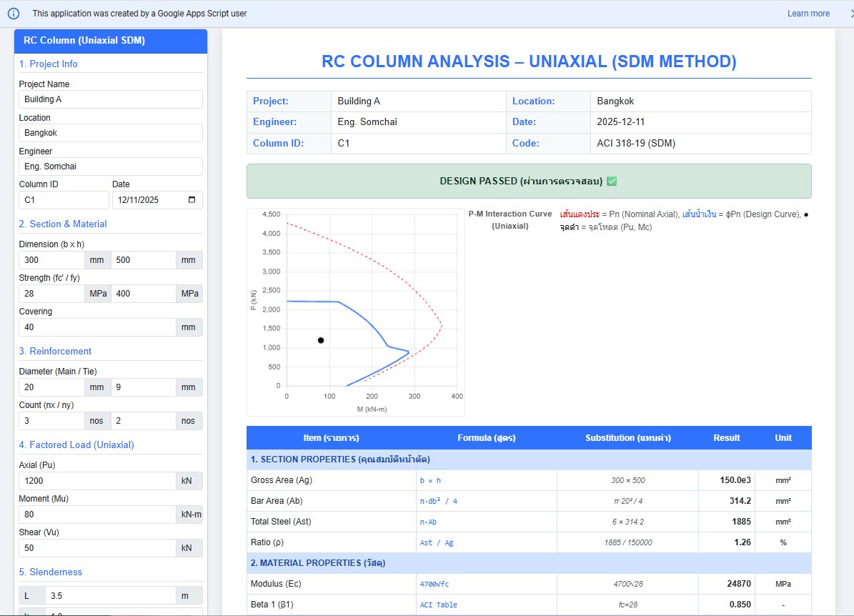This screenshot has height=616, width=854.
Task: Click the "2. MATERIAL PROPERTIES" table section row
Action: (529, 563)
